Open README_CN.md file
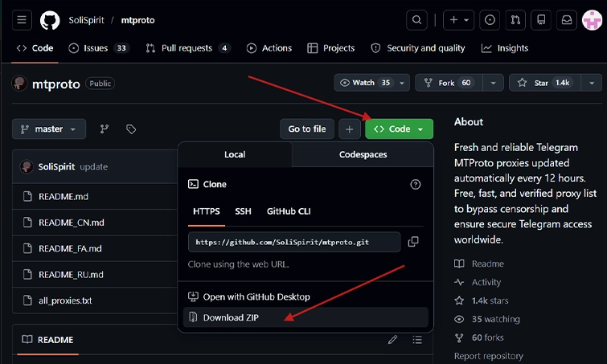This screenshot has width=607, height=364. point(72,223)
